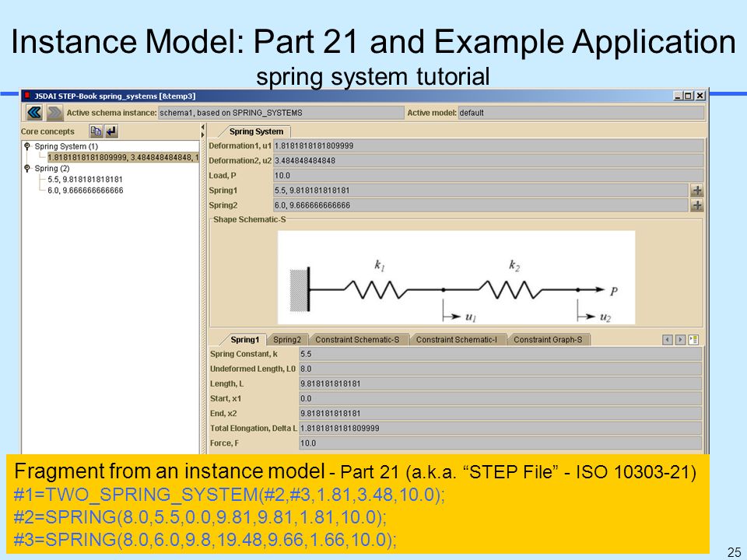
Task: Click the return arrow icon beside Core concepts
Action: [x=111, y=131]
